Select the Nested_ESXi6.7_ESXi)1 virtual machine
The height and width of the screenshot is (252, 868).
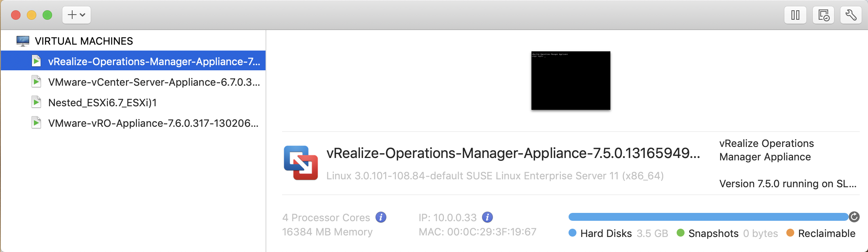point(133,102)
